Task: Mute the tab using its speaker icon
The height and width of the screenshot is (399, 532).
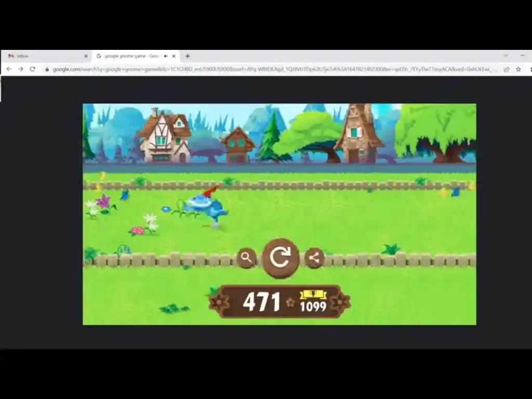Action: [x=166, y=56]
